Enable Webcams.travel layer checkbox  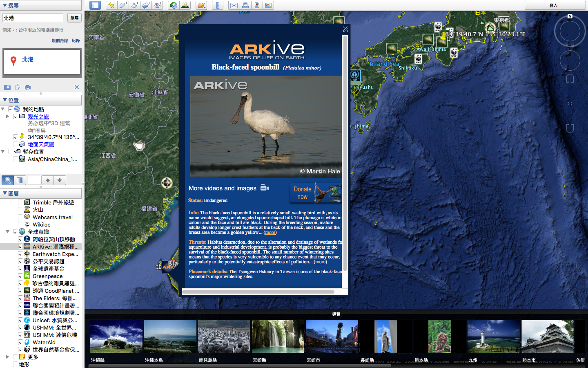(20, 217)
